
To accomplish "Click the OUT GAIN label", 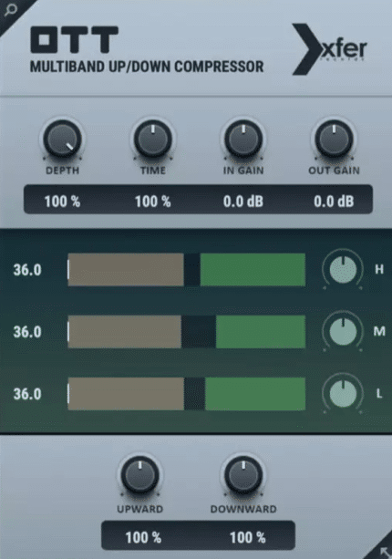I will pos(334,171).
